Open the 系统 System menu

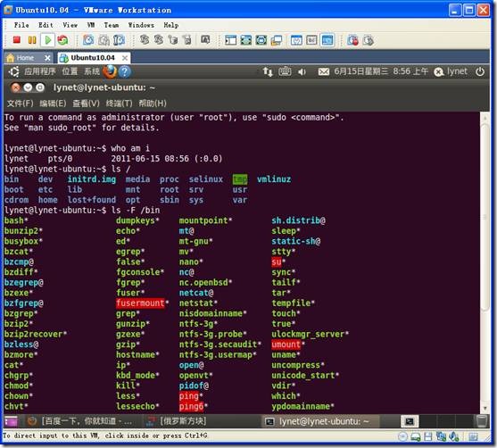pyautogui.click(x=92, y=71)
